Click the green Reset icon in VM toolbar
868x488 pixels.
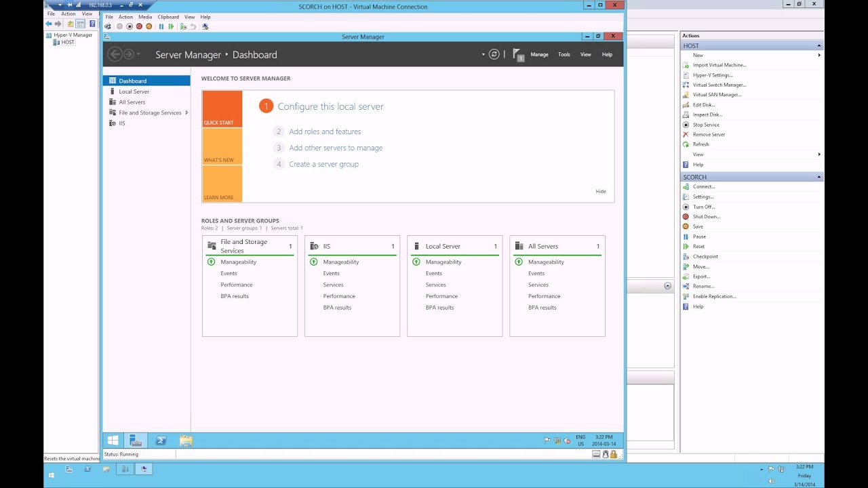coord(171,26)
